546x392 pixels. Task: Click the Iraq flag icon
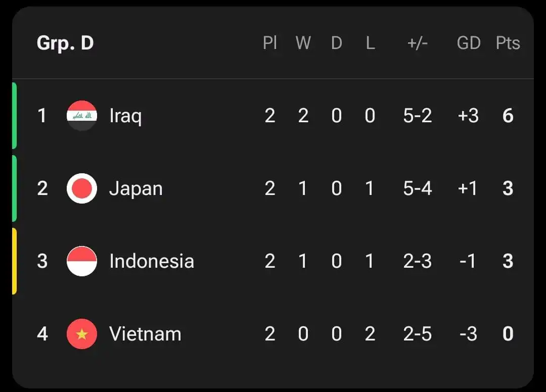click(x=82, y=115)
